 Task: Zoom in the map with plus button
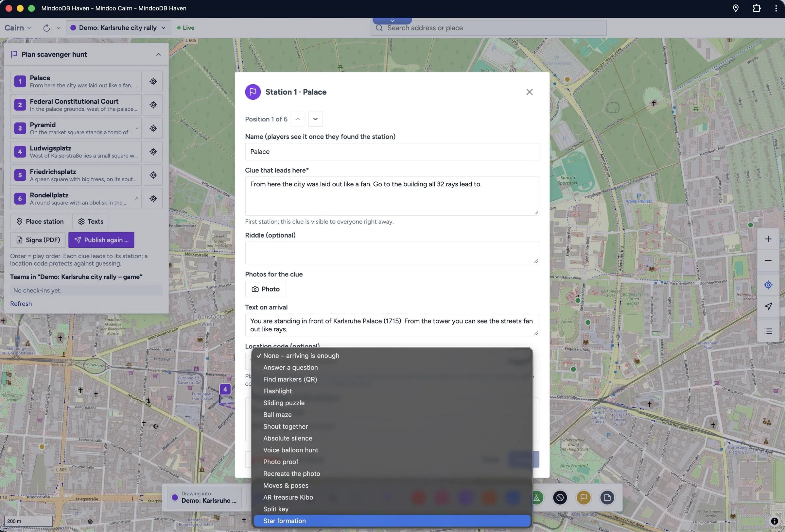point(768,239)
